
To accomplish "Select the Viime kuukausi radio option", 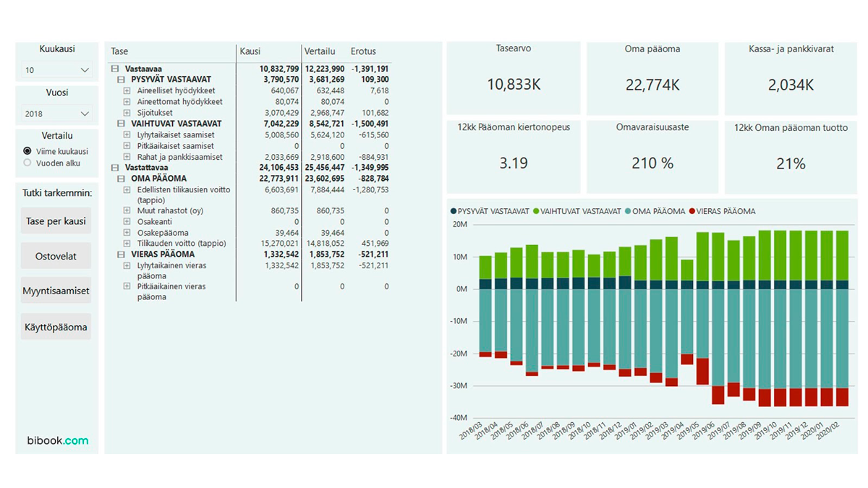I will (27, 151).
